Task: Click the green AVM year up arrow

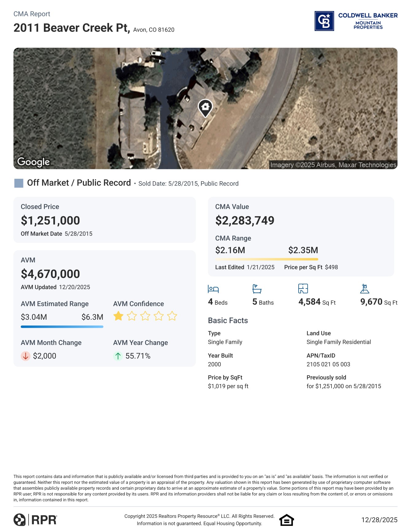Action: click(x=118, y=356)
